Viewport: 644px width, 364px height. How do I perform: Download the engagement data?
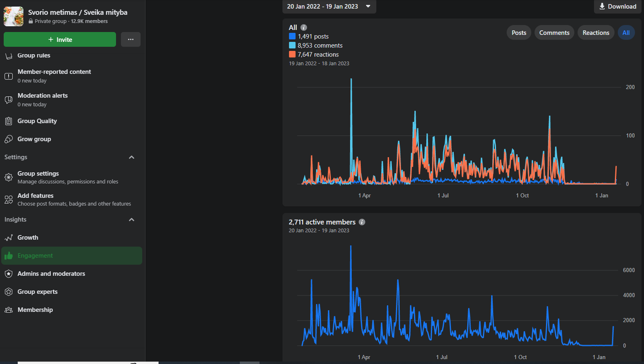[617, 7]
